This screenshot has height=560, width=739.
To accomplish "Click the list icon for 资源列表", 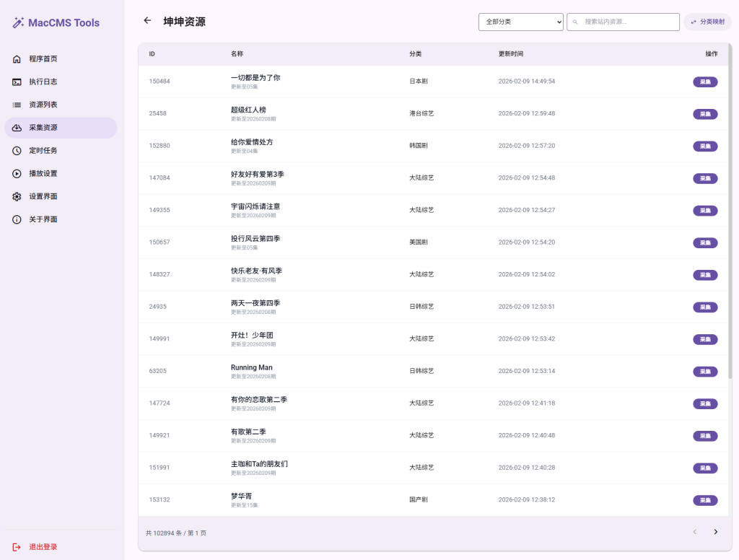I will click(17, 105).
